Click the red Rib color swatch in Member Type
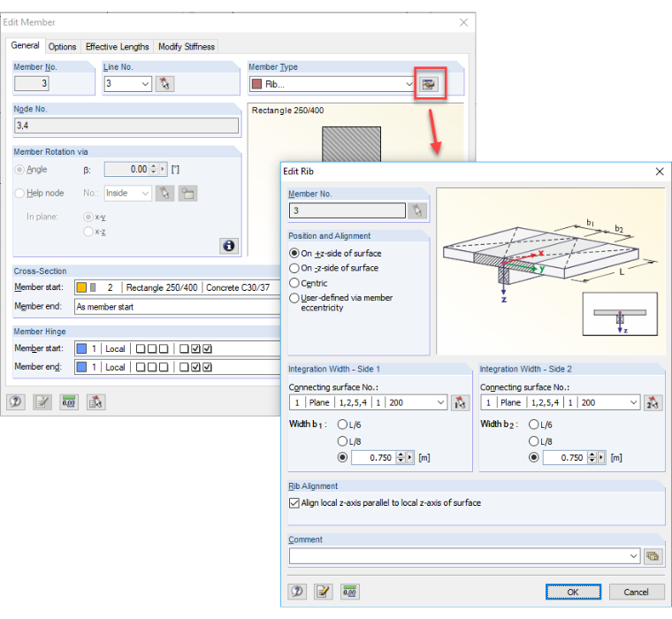 (x=256, y=84)
